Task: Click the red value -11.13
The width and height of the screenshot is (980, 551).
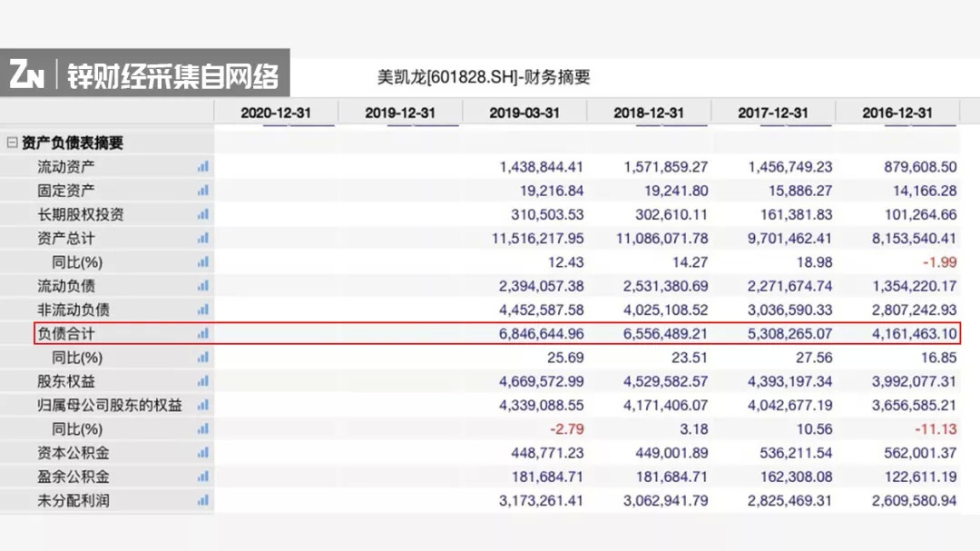Action: pos(936,429)
